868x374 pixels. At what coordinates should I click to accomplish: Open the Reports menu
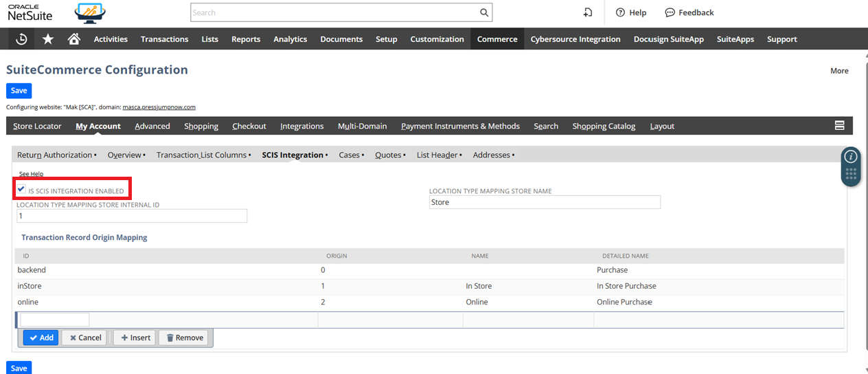pyautogui.click(x=246, y=39)
